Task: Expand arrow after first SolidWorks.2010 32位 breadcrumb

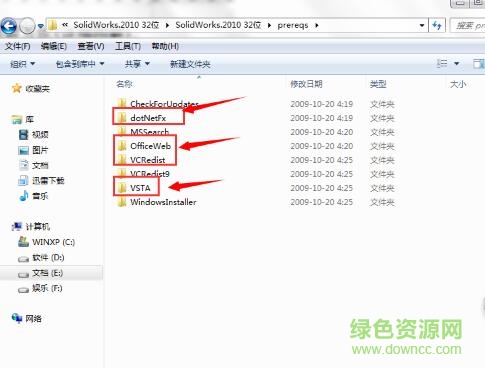Action: tap(167, 25)
